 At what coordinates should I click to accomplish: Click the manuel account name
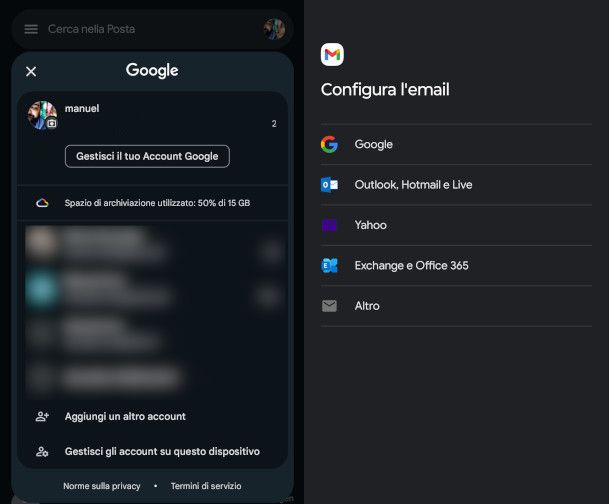[x=82, y=108]
